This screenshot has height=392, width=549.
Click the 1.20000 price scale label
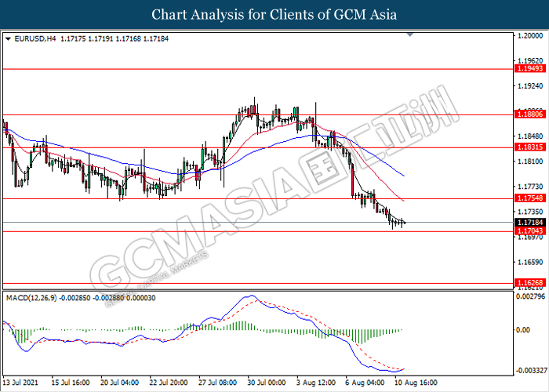point(531,36)
